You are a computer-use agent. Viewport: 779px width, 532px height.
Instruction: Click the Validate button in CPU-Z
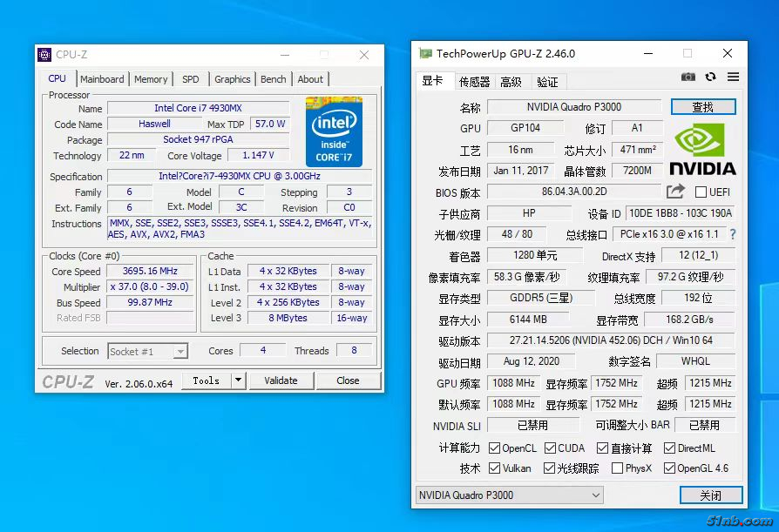pos(281,380)
